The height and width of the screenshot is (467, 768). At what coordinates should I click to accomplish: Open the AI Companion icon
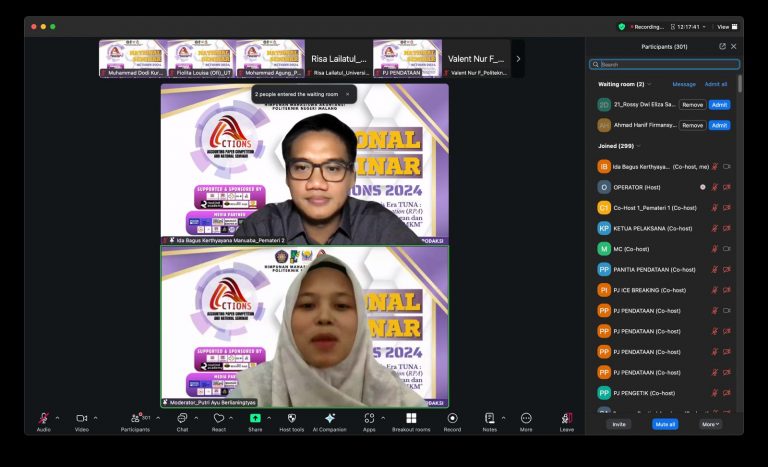pos(330,418)
